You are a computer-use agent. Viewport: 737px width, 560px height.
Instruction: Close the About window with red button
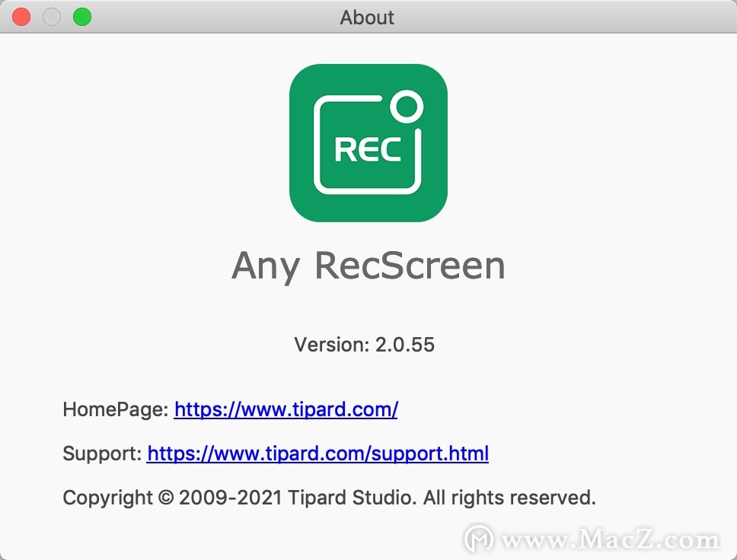21,17
